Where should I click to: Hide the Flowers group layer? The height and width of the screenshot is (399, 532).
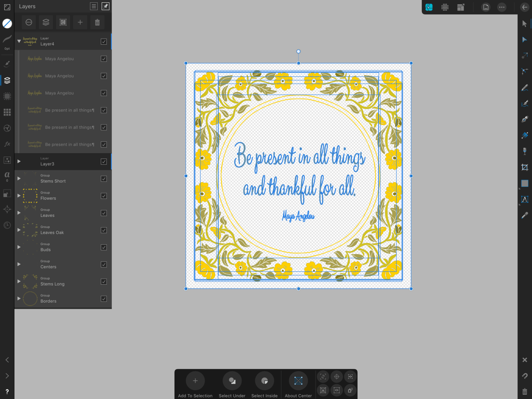[x=104, y=196]
